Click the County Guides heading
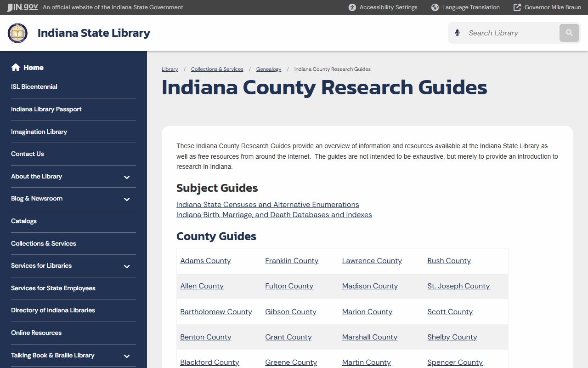 (x=216, y=236)
